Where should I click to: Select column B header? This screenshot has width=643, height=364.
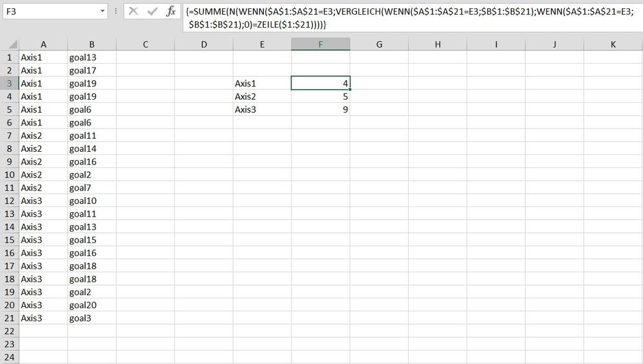click(92, 44)
